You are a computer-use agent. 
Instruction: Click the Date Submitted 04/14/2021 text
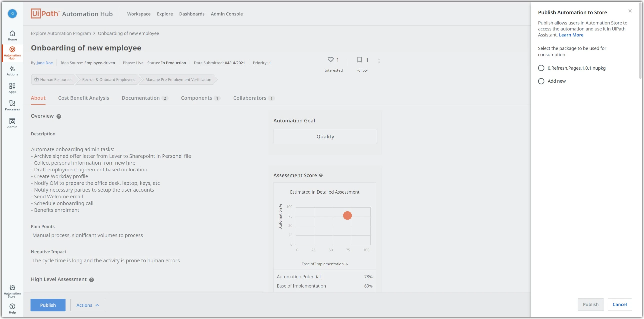point(219,63)
